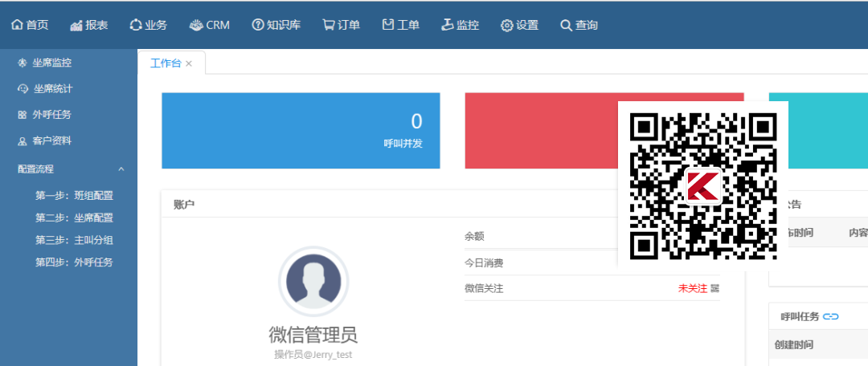Click the WeChat QR code image
This screenshot has height=366, width=868.
coord(703,185)
